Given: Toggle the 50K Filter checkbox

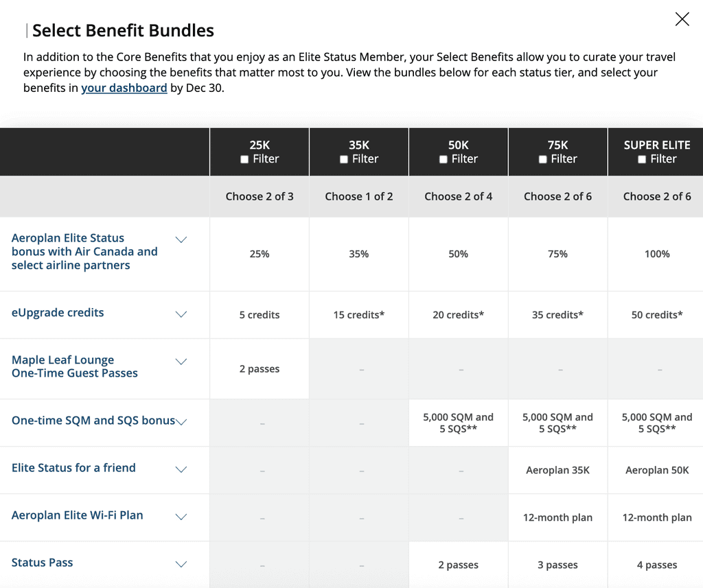Looking at the screenshot, I should click(x=443, y=159).
